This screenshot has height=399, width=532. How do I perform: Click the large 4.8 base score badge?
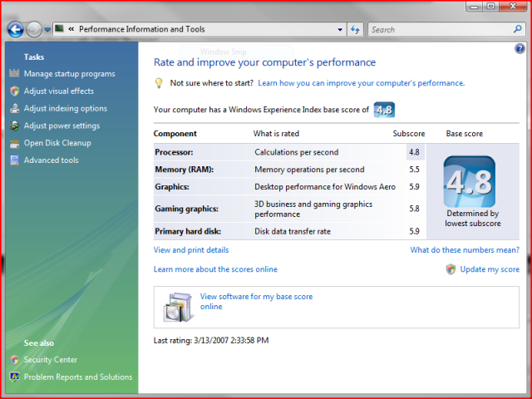[469, 181]
